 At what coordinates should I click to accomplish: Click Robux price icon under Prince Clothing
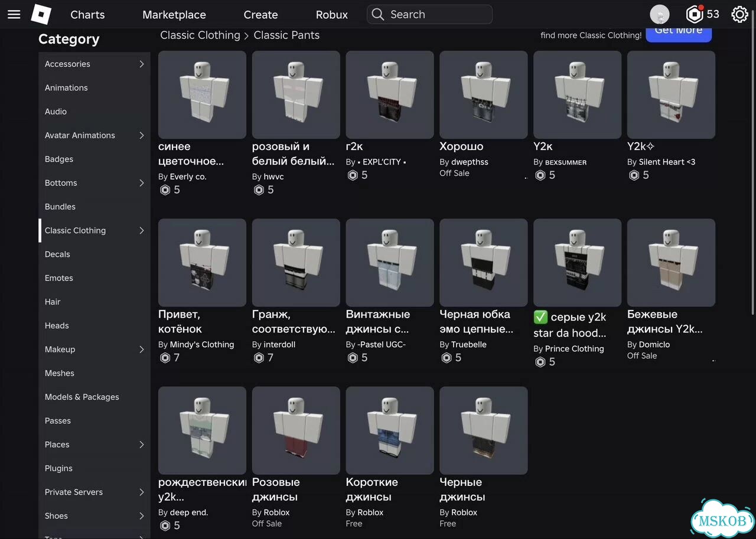point(540,362)
